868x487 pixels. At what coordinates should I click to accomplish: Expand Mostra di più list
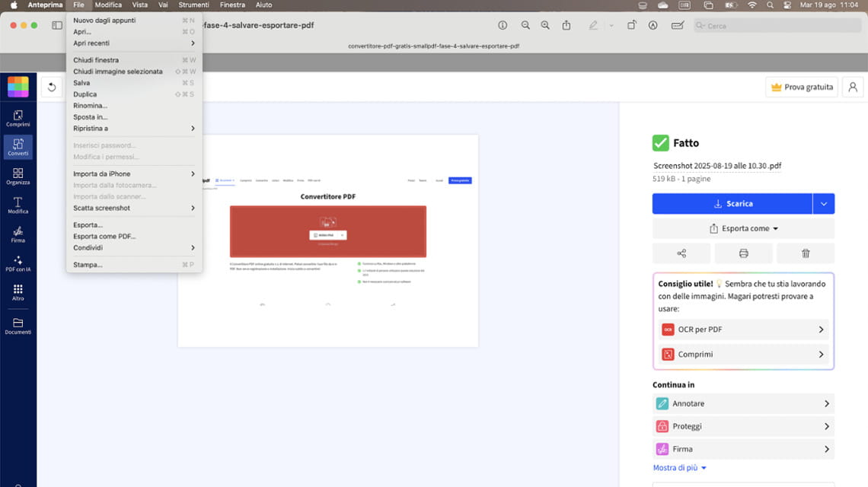click(x=679, y=468)
